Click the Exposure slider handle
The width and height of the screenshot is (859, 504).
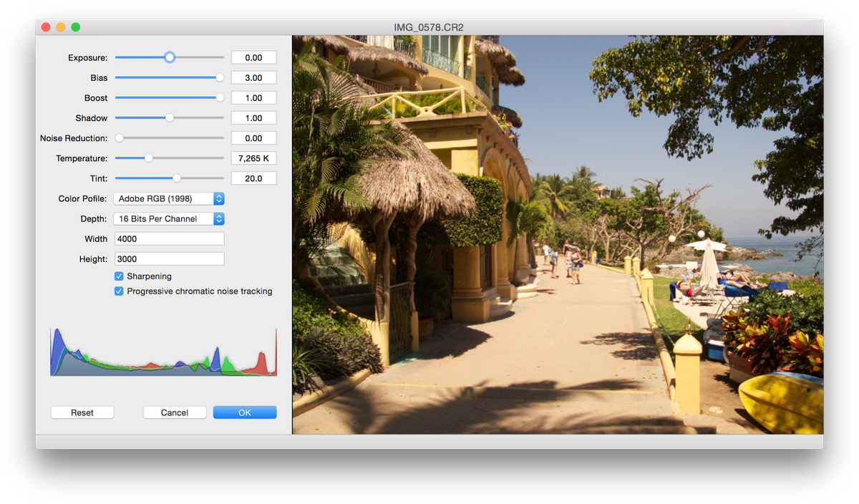click(x=170, y=57)
